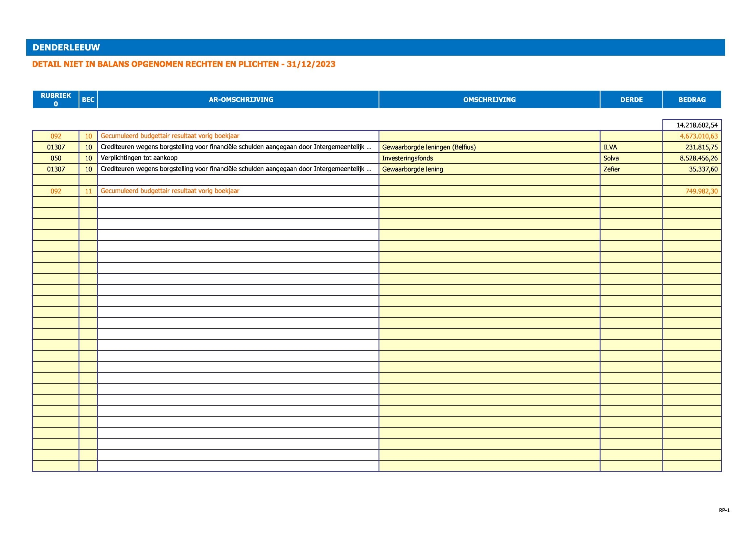Click BEC value 11
The image size is (756, 535).
[88, 191]
